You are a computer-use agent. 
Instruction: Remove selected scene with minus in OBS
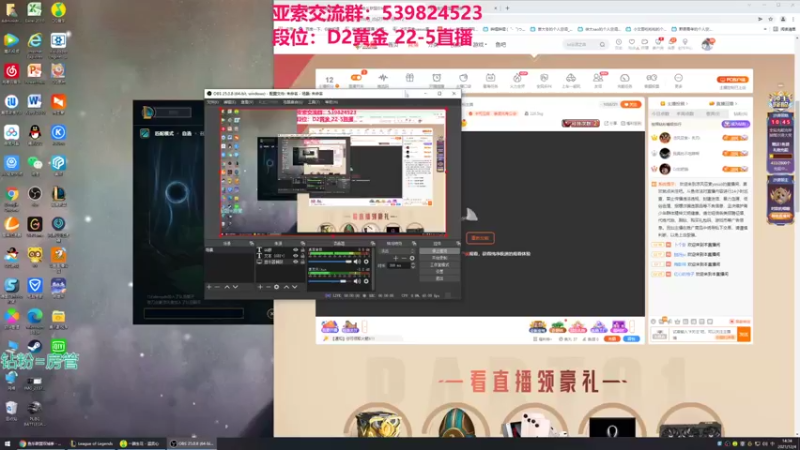pyautogui.click(x=217, y=287)
